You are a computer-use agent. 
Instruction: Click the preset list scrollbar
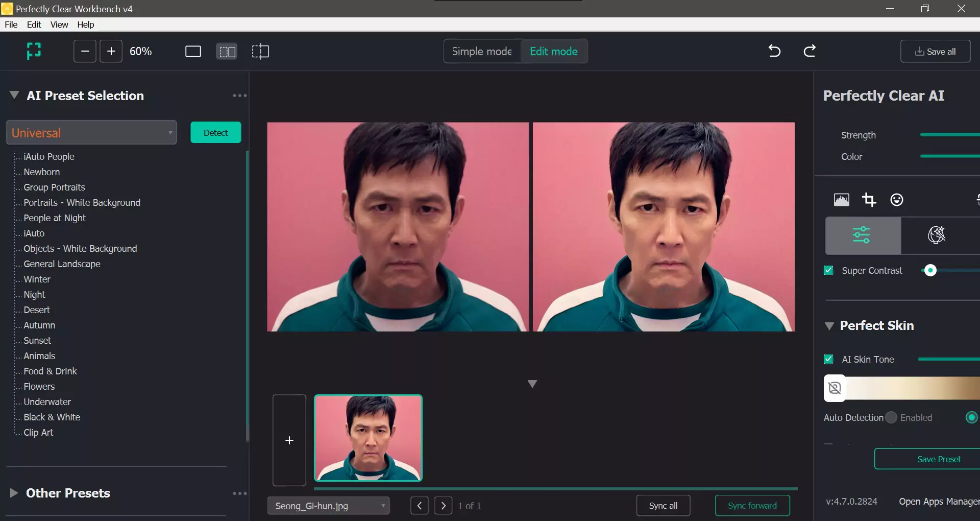pos(248,296)
